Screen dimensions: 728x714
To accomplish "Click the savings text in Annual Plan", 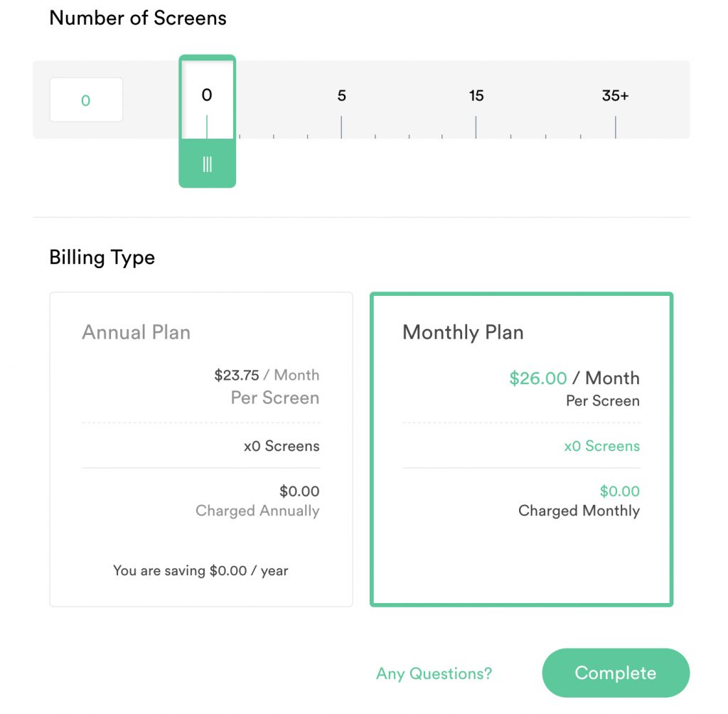I will point(201,570).
